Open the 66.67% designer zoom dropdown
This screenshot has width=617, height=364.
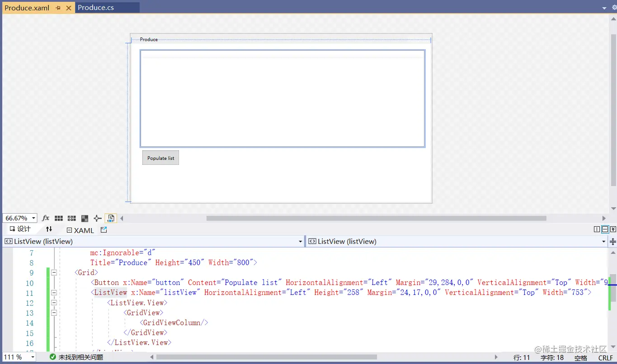click(x=34, y=218)
